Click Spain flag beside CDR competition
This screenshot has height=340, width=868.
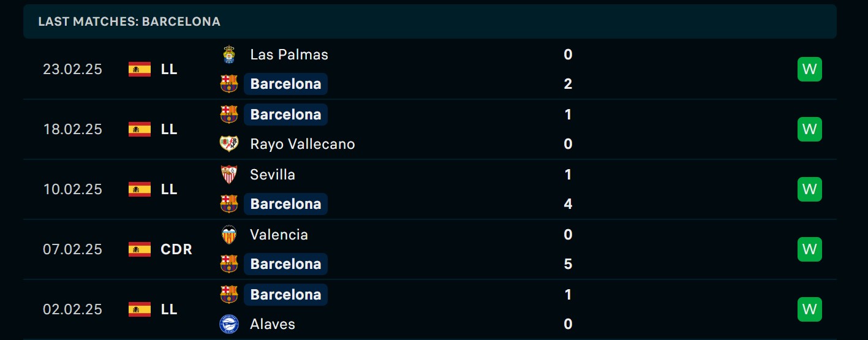point(140,249)
